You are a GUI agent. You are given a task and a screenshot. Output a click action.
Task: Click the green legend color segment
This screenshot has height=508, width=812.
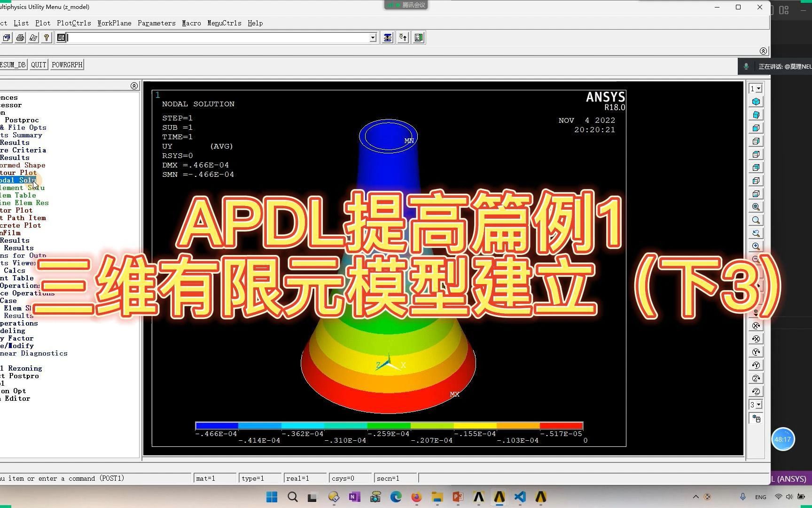click(389, 426)
